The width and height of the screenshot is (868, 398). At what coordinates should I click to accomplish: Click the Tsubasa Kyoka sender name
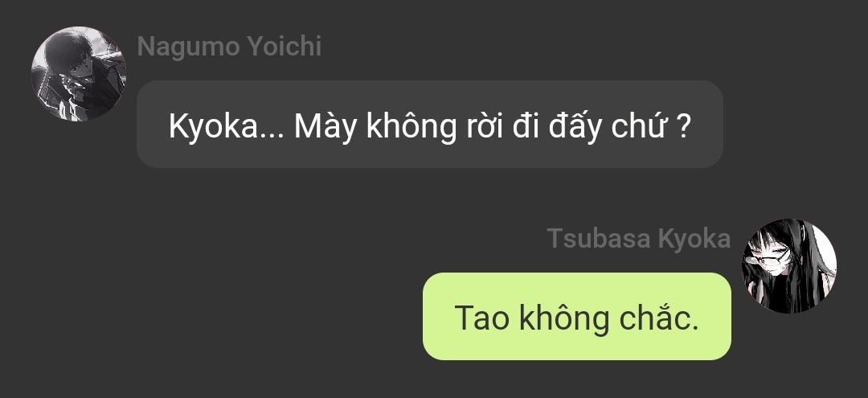click(x=639, y=239)
